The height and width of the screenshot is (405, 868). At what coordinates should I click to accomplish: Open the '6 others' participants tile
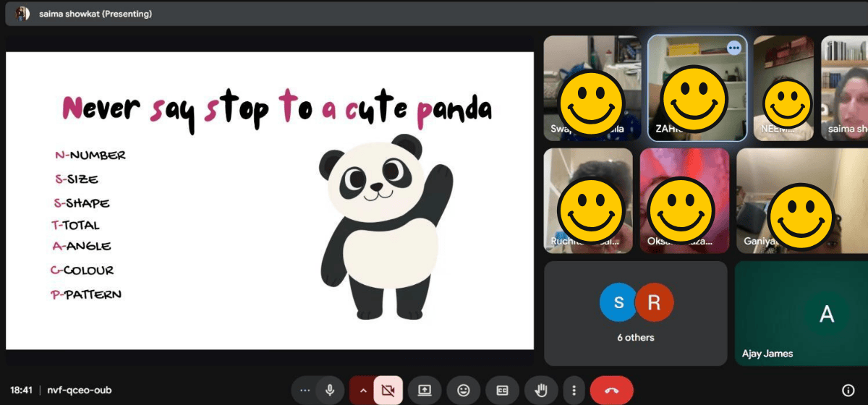[x=635, y=313]
